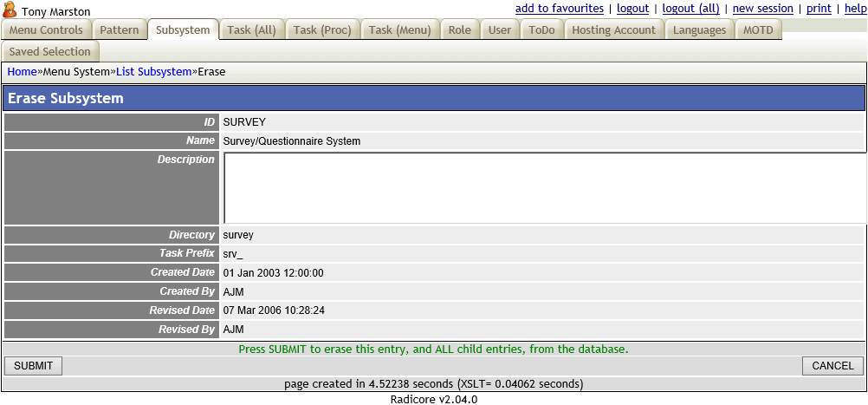Open the Languages tab
868x405 pixels.
click(x=699, y=30)
